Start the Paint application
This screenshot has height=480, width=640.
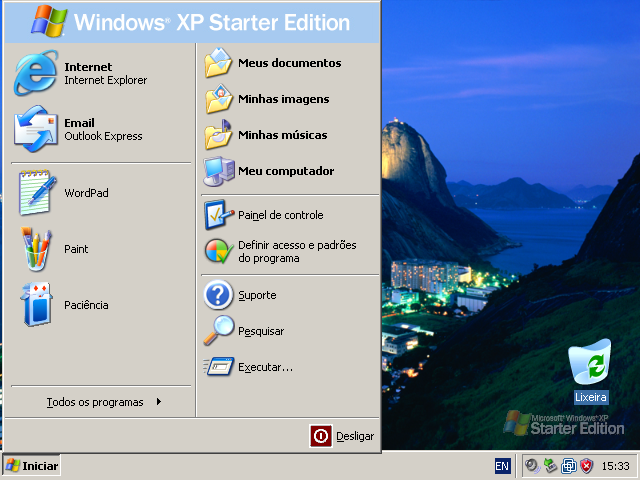point(75,249)
